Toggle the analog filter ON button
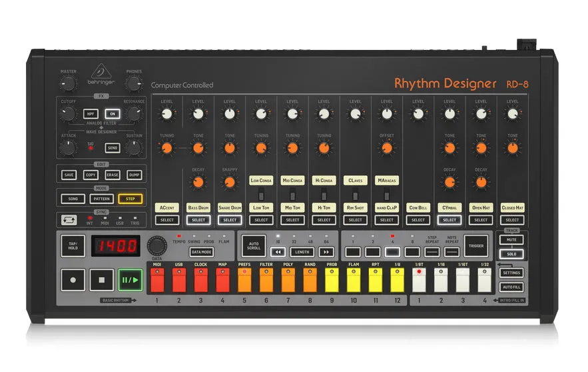This screenshot has height=372, width=588. point(113,114)
